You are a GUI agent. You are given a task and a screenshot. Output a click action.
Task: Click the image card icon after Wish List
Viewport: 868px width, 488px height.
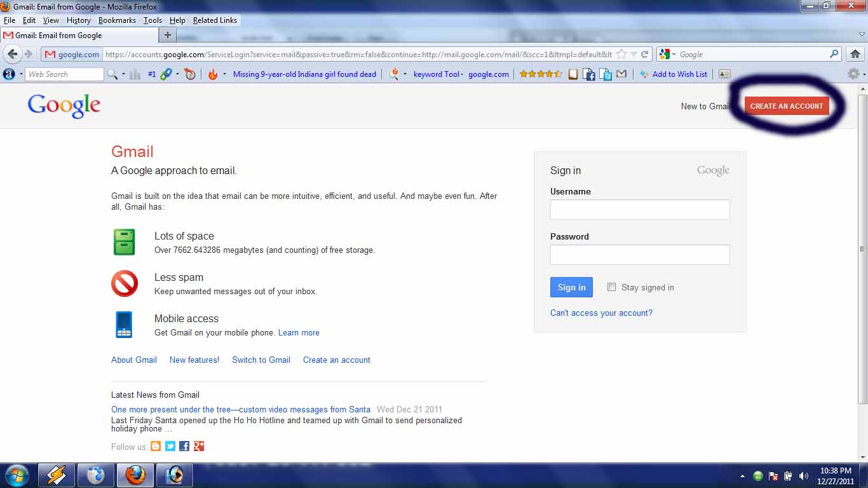point(724,74)
